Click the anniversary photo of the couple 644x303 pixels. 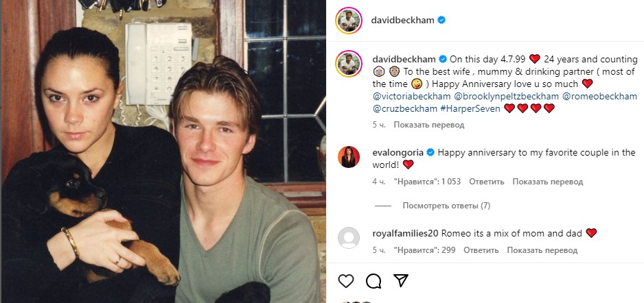[x=163, y=151]
